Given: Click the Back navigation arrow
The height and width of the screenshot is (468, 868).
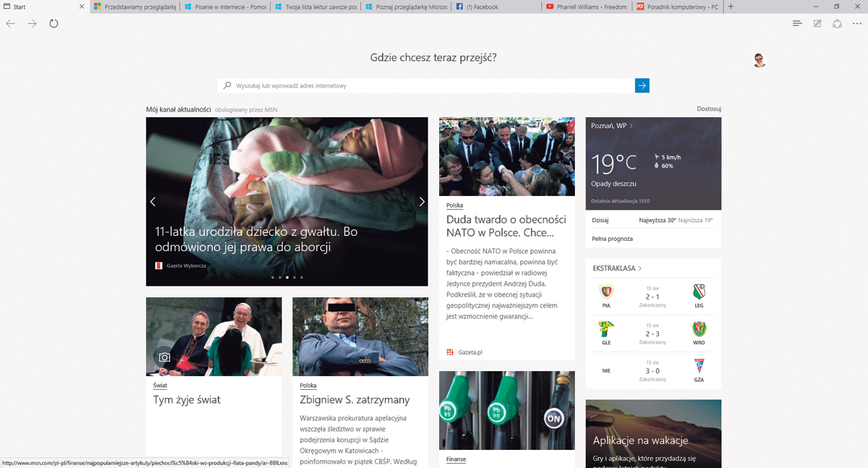Looking at the screenshot, I should (11, 24).
